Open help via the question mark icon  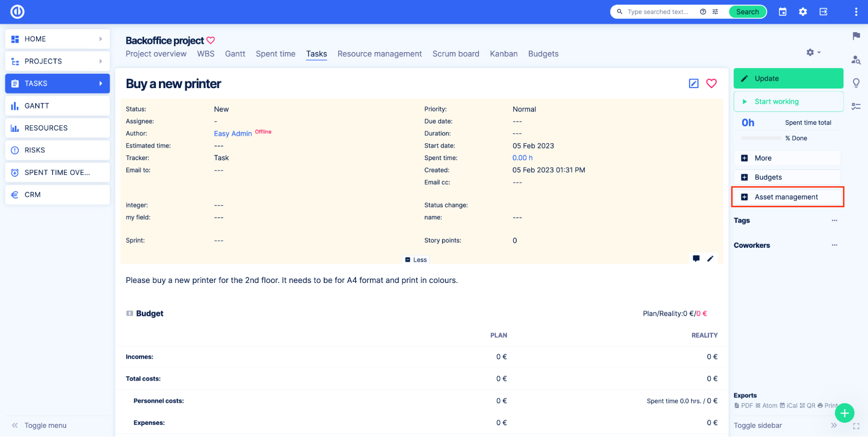(703, 12)
